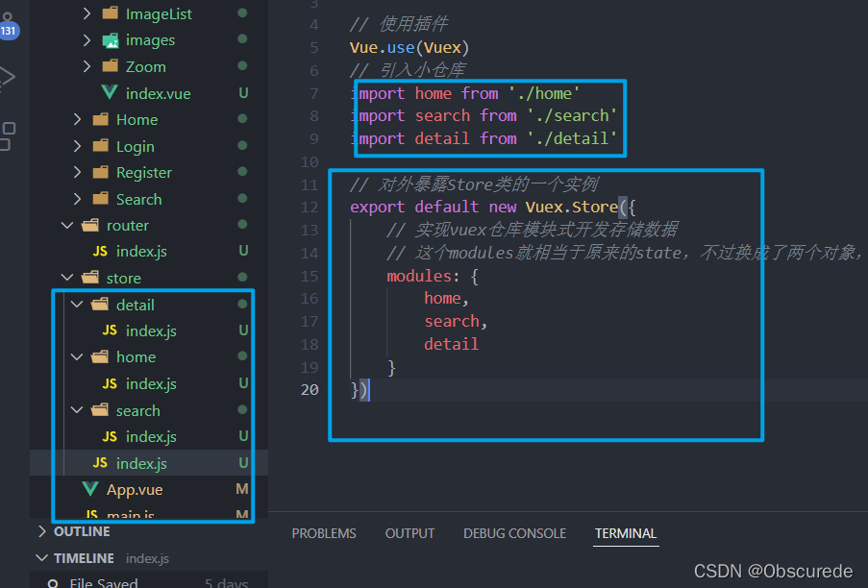Screen dimensions: 868x588
Task: Open the Extensions view icon
Action: click(7, 136)
